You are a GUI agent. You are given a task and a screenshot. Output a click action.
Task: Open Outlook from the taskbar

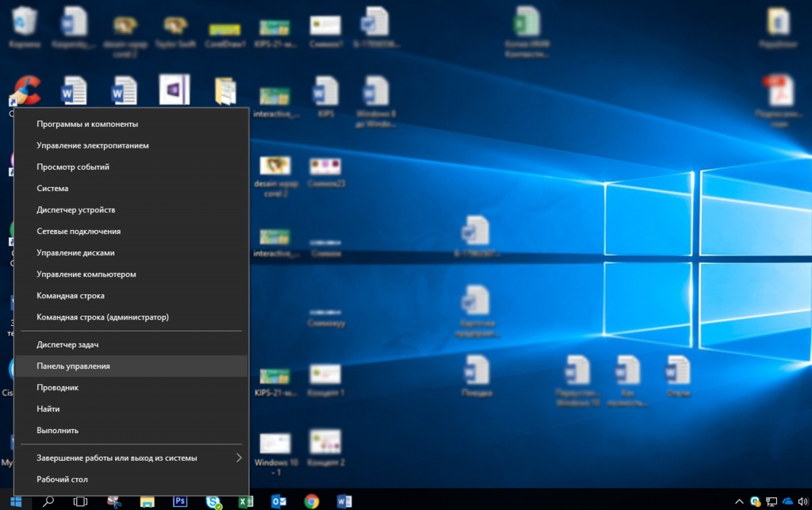pyautogui.click(x=278, y=501)
